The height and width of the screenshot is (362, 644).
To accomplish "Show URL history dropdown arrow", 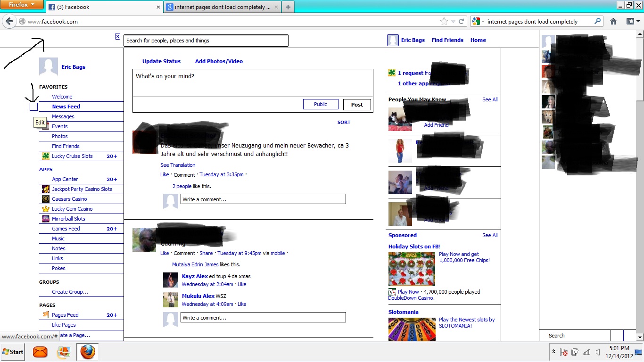I will (x=454, y=21).
